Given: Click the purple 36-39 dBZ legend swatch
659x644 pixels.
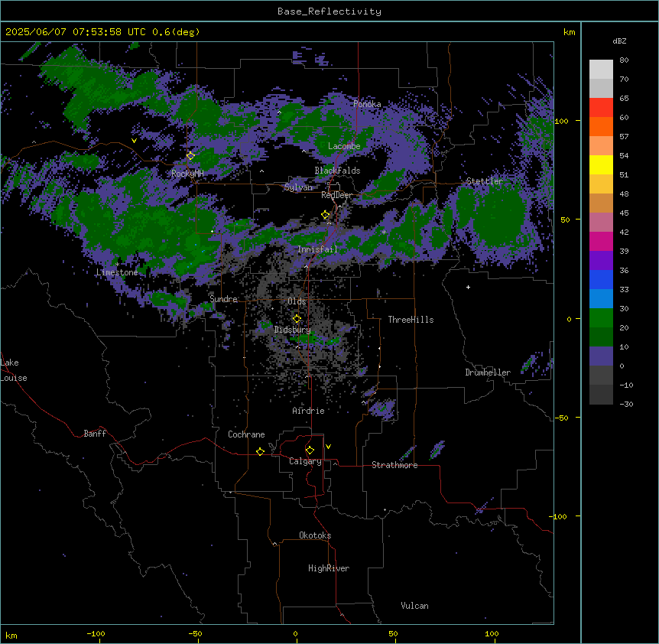Looking at the screenshot, I should click(601, 261).
